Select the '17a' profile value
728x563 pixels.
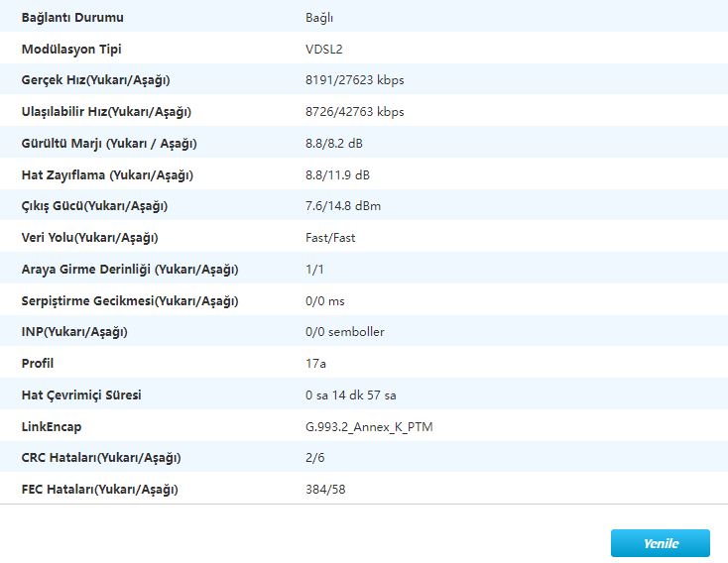pyautogui.click(x=315, y=364)
